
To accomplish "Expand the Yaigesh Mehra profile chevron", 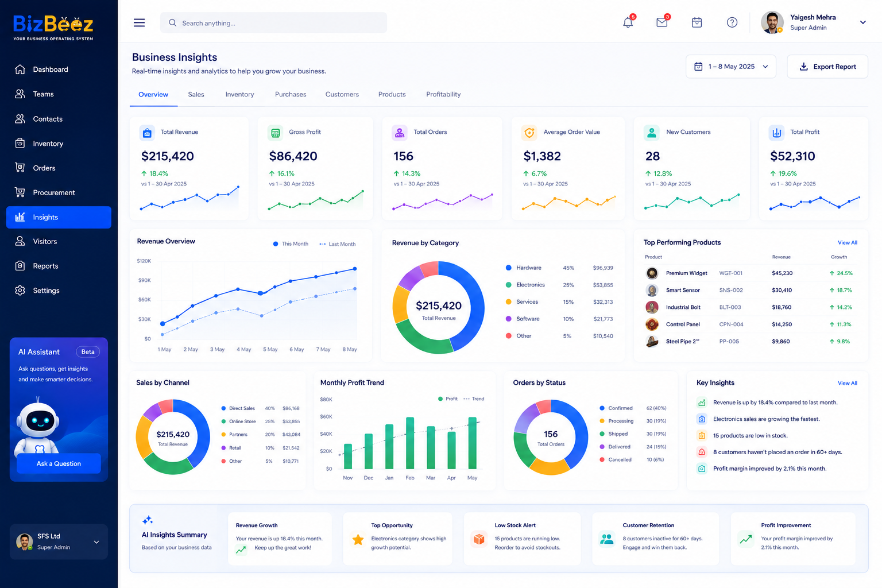I will [x=862, y=22].
